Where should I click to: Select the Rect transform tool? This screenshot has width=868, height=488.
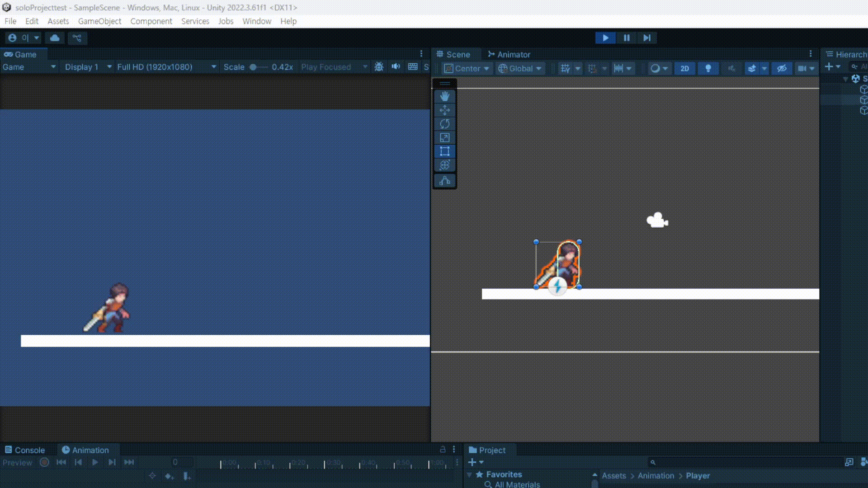click(x=444, y=151)
